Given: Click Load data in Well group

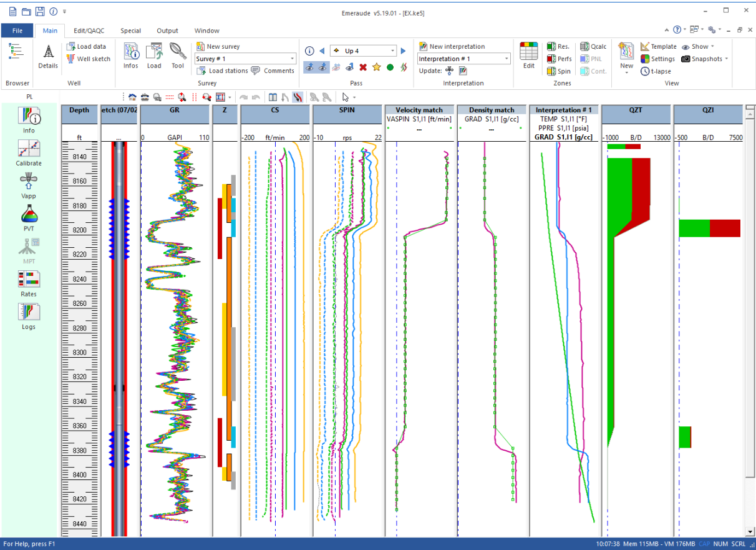Looking at the screenshot, I should [86, 46].
